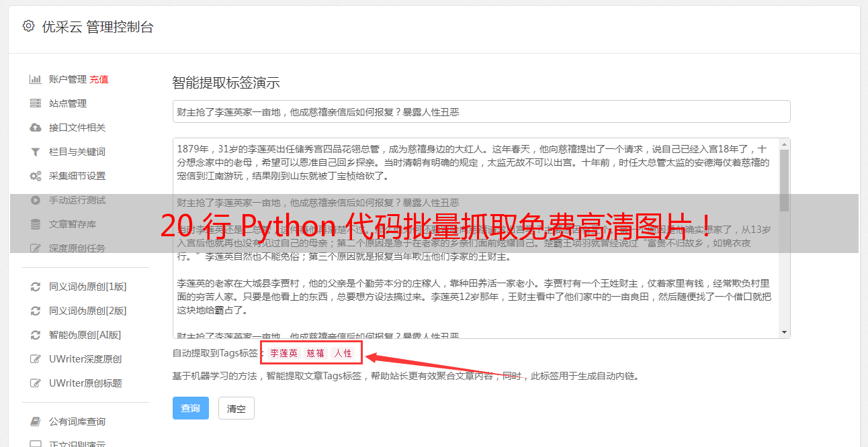Open UWriter深度原创 sidebar entry
This screenshot has width=868, height=447.
click(85, 359)
